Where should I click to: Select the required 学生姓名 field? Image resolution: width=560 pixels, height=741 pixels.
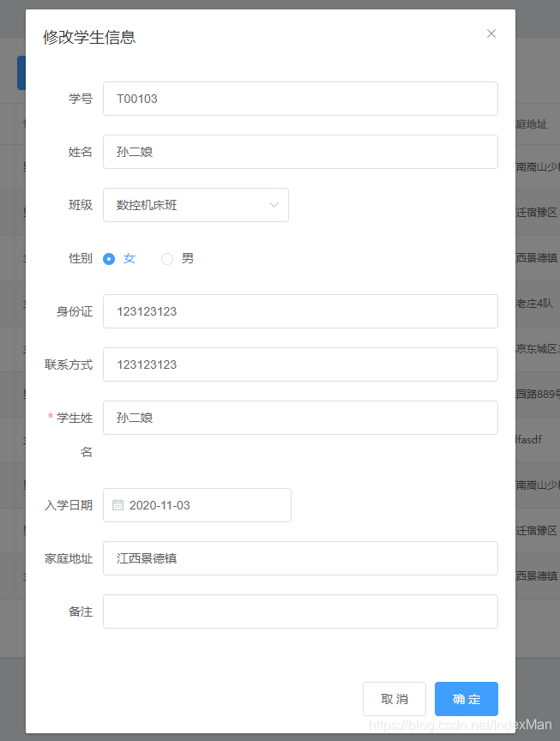pos(300,418)
